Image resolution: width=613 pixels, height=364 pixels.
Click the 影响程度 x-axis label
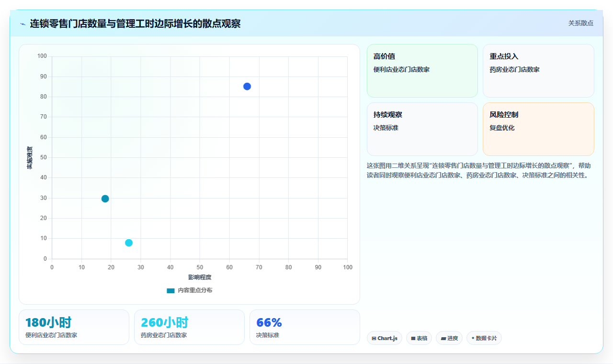200,277
